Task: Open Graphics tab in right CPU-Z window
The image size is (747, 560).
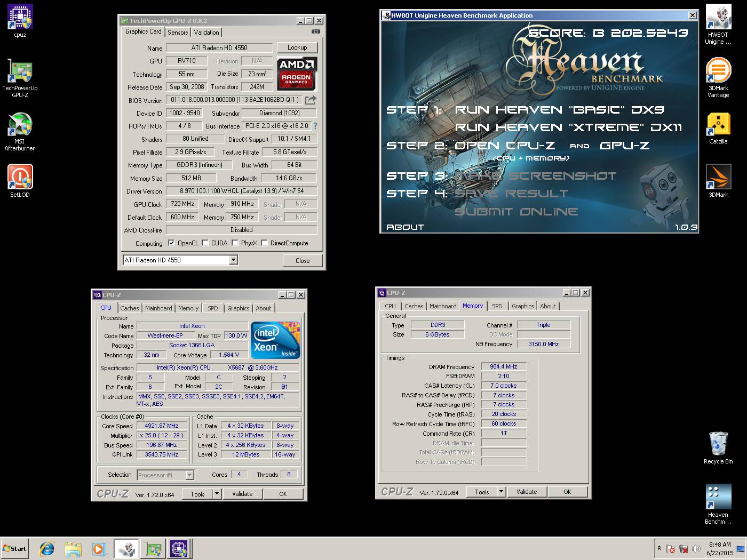Action: click(523, 306)
